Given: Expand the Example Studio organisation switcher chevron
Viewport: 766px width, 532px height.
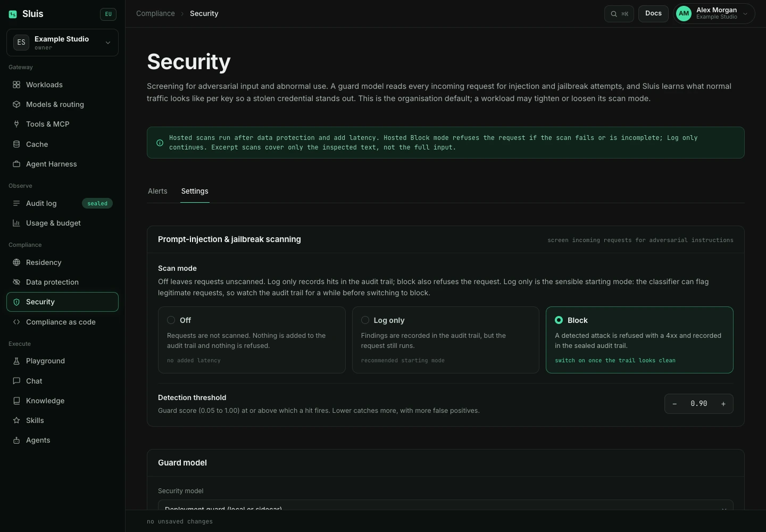Looking at the screenshot, I should [x=108, y=43].
